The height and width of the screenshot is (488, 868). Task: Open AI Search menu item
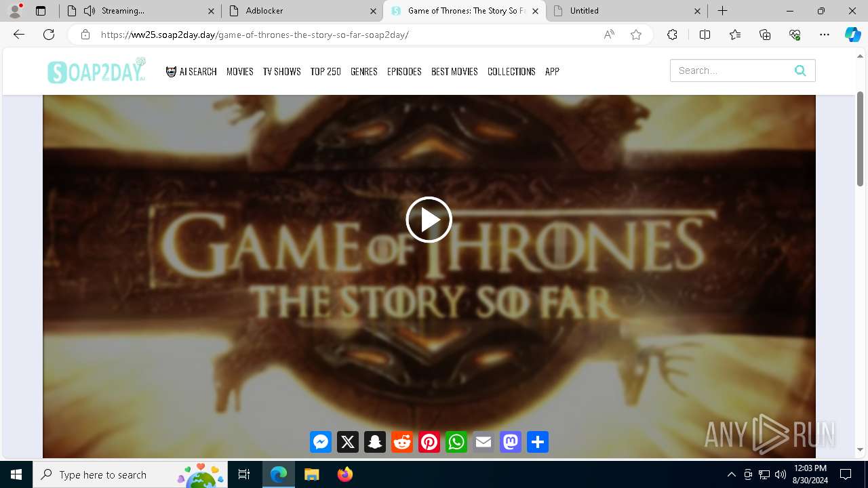click(x=191, y=71)
